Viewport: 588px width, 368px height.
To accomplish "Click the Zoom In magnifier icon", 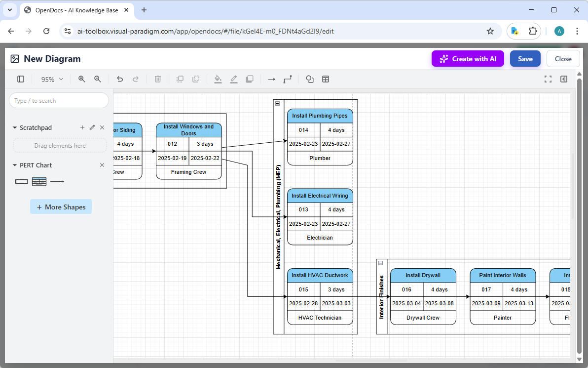I will [x=81, y=79].
